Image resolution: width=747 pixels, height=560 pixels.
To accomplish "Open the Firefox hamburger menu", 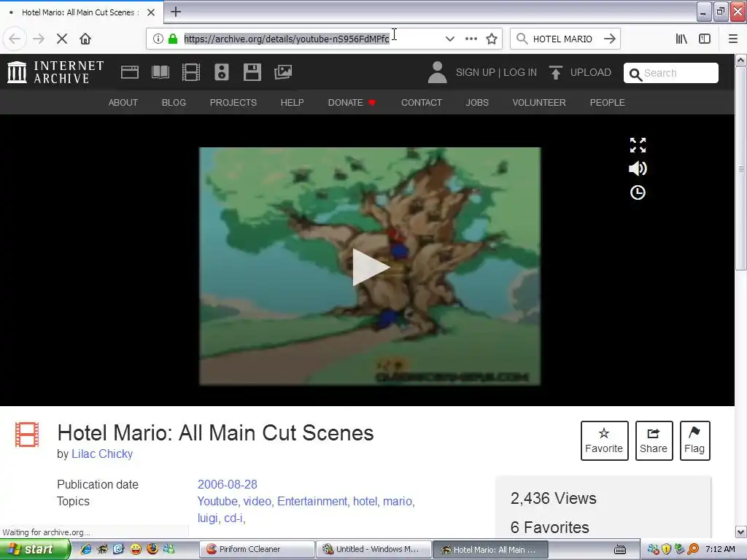I will (x=732, y=39).
